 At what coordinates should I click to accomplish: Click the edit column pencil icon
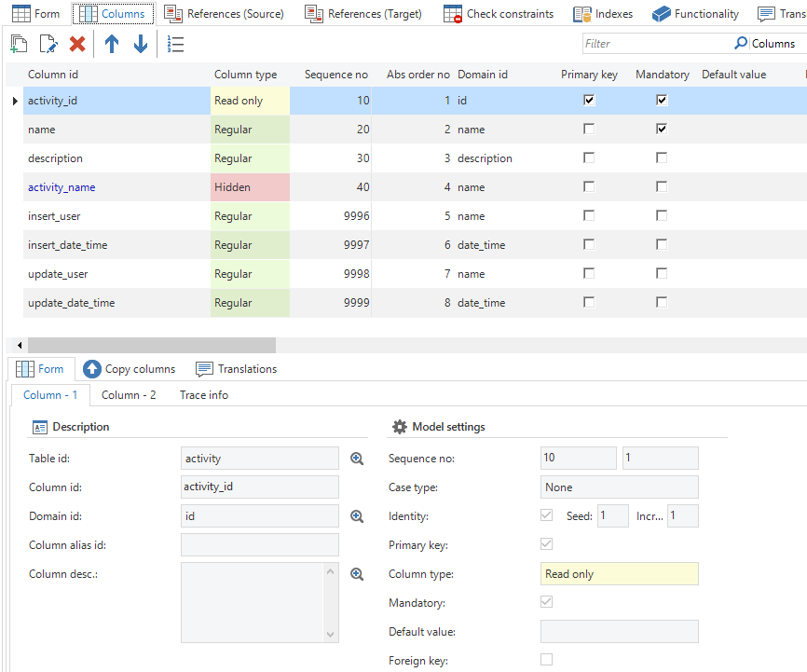point(48,44)
